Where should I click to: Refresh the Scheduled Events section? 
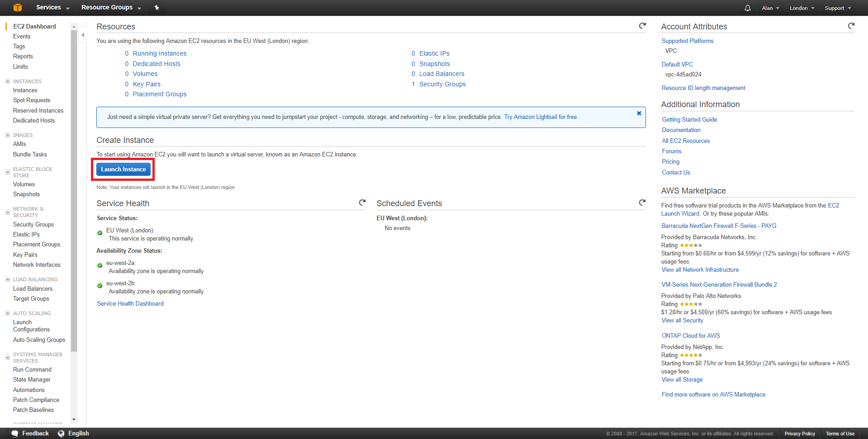642,203
